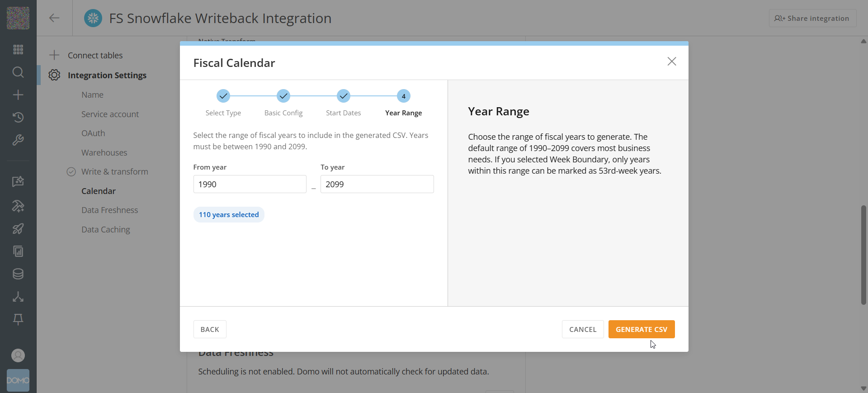The height and width of the screenshot is (393, 868).
Task: Click the Share integration button
Action: [x=812, y=18]
